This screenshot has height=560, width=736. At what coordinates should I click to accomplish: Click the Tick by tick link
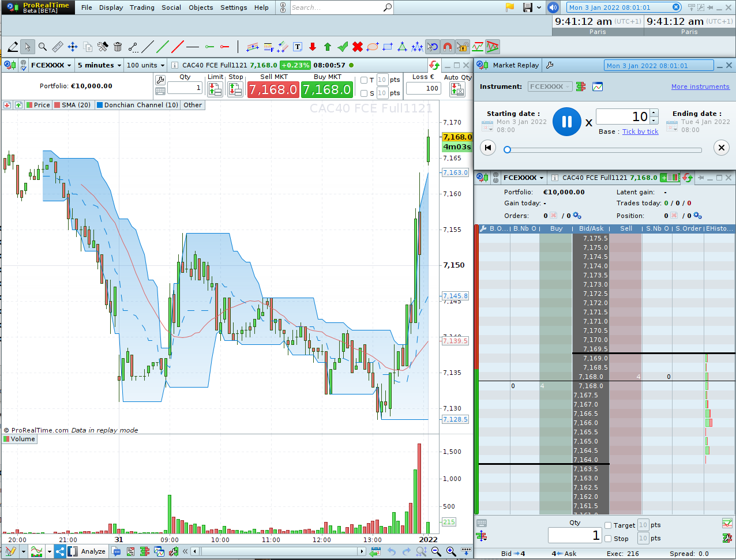[640, 131]
